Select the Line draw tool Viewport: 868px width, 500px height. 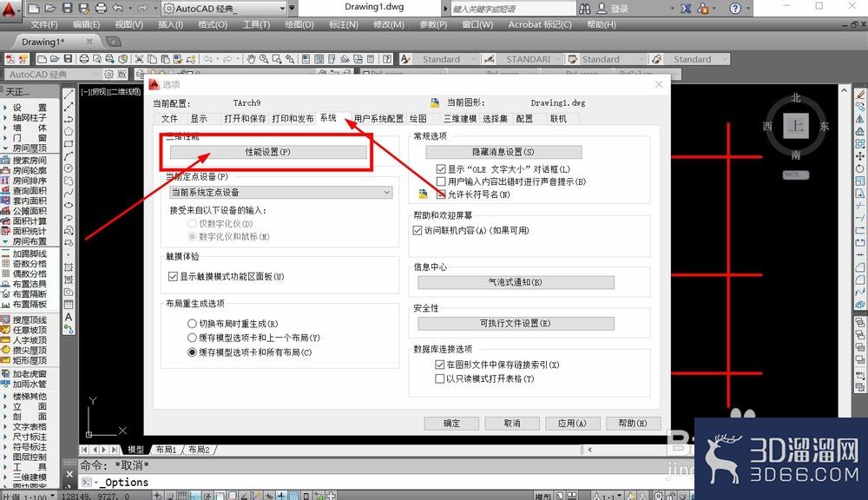(x=69, y=95)
